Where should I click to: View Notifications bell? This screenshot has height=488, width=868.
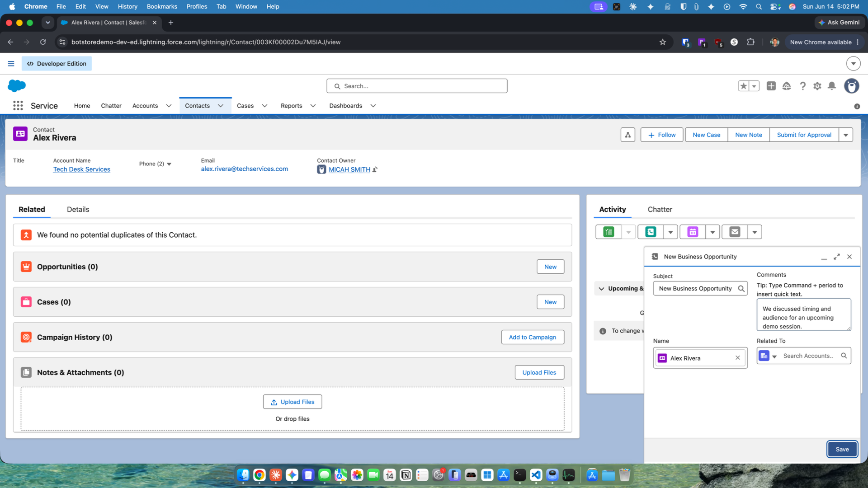coord(832,86)
